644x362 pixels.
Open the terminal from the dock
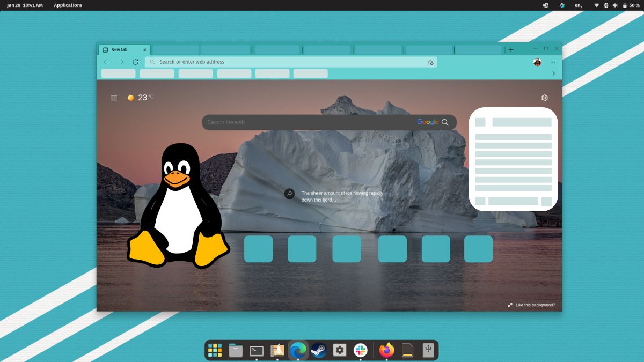(256, 350)
